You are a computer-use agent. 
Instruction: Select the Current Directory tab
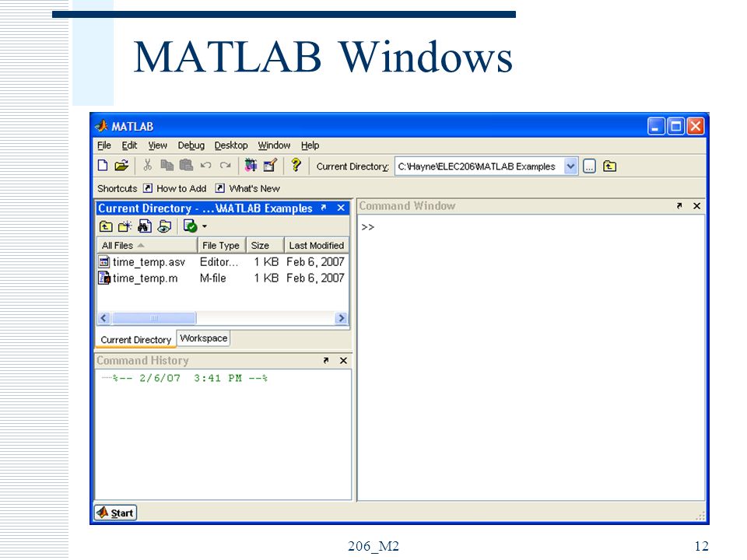pyautogui.click(x=135, y=340)
